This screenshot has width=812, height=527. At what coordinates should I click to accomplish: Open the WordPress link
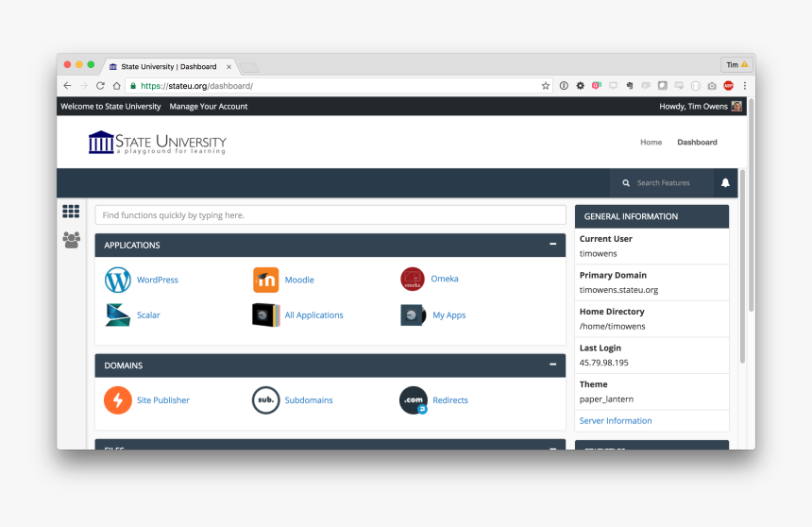click(158, 280)
